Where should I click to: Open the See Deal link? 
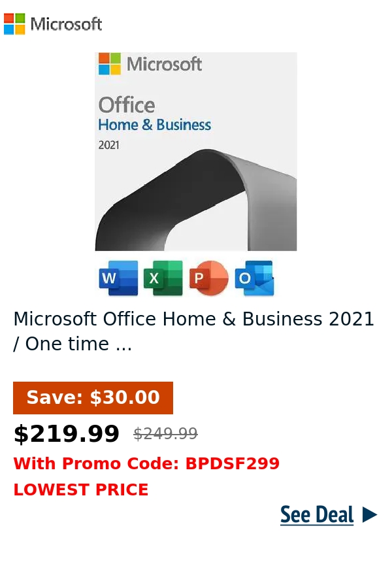[x=318, y=515]
